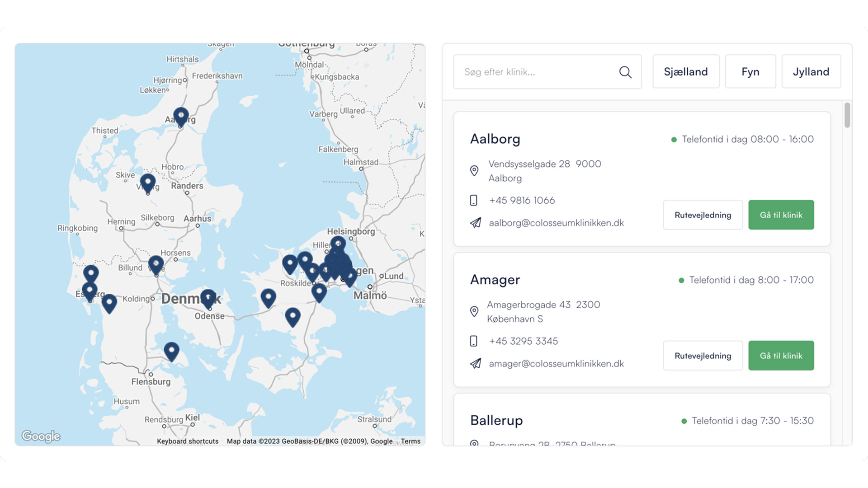Open the map Terms link

point(410,441)
